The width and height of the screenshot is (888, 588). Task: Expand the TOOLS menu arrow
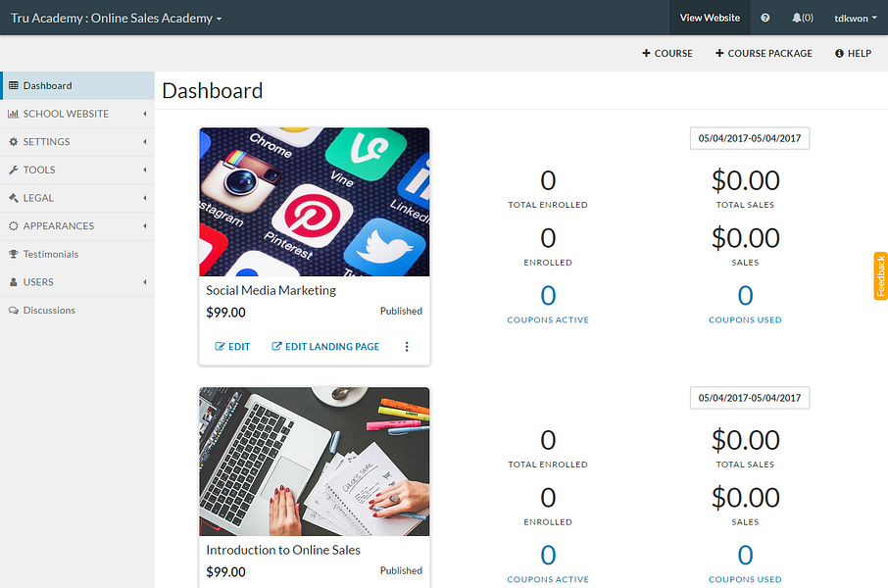[x=145, y=170]
